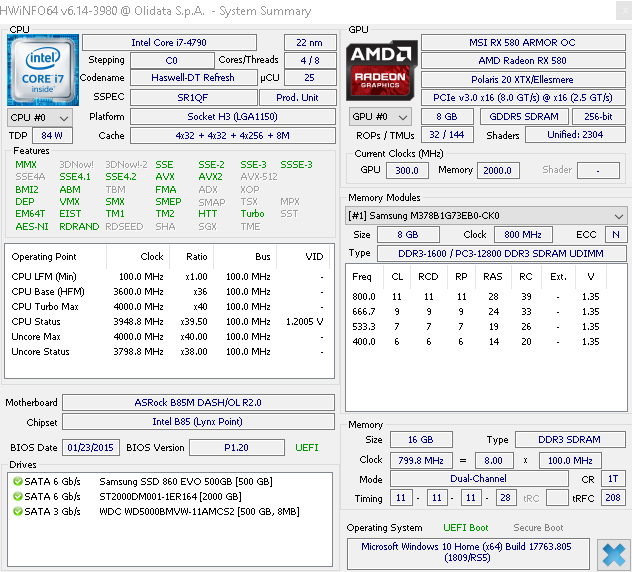Image resolution: width=632 pixels, height=572 pixels.
Task: Click the BIOS Date 01/23/2015 value
Action: (x=91, y=447)
